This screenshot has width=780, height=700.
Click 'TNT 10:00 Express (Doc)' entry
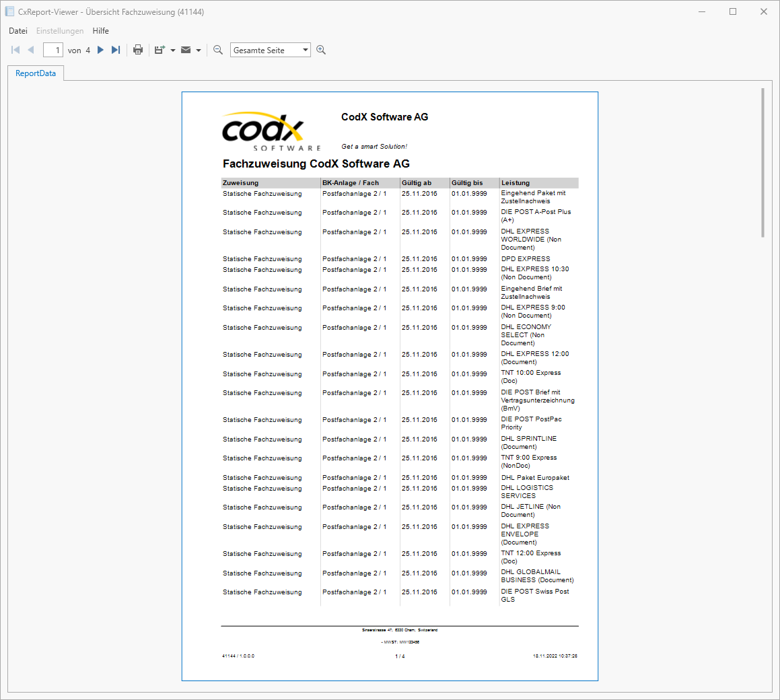click(531, 377)
